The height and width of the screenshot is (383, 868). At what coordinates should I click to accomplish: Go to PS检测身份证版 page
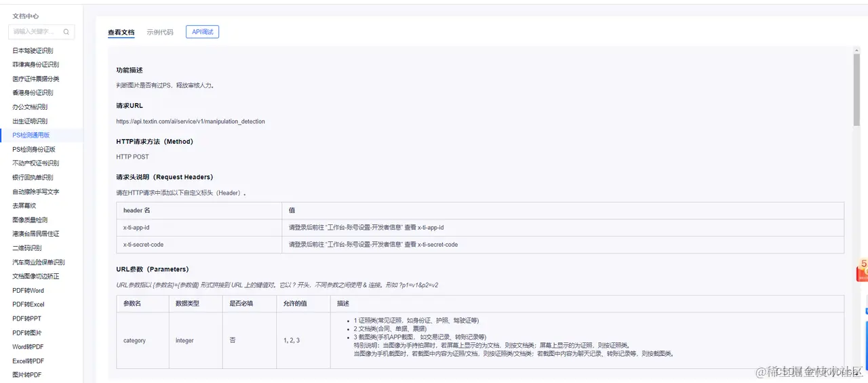34,149
